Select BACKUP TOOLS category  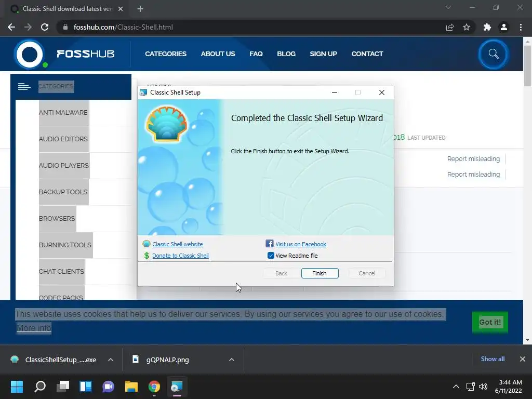(63, 192)
